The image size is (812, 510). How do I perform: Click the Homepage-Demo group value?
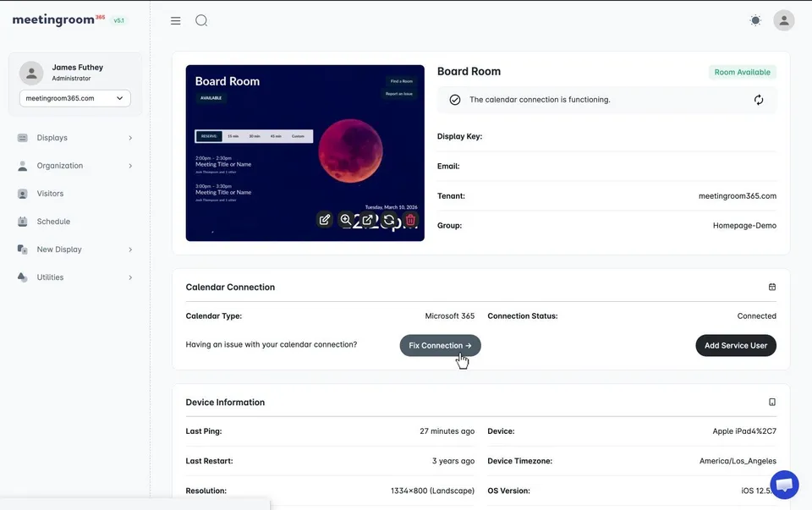pyautogui.click(x=744, y=226)
